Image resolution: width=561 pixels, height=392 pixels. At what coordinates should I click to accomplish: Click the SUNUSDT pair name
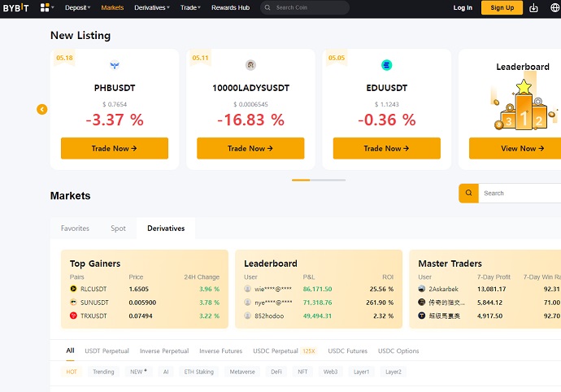click(94, 303)
